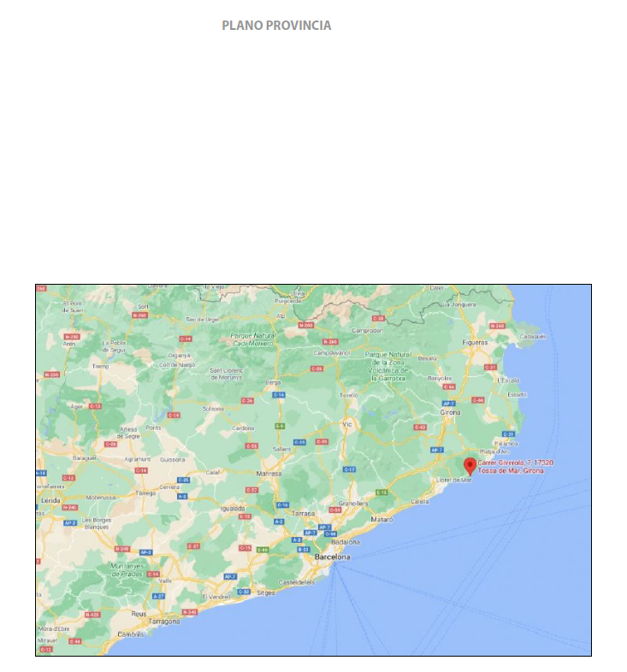Click Parque Natural Cadí-Moixeró label

251,339
